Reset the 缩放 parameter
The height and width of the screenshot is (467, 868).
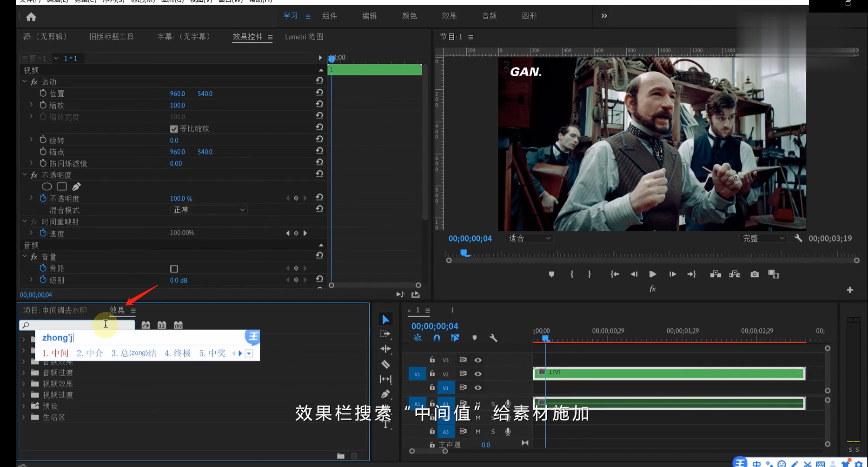[319, 104]
